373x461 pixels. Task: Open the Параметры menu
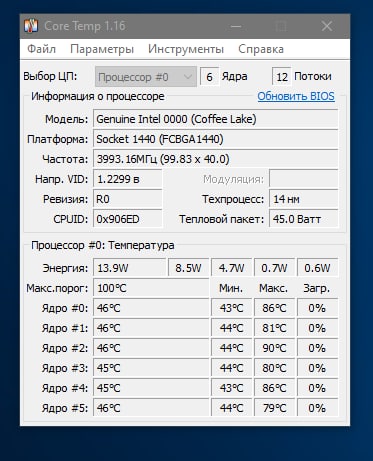click(102, 49)
